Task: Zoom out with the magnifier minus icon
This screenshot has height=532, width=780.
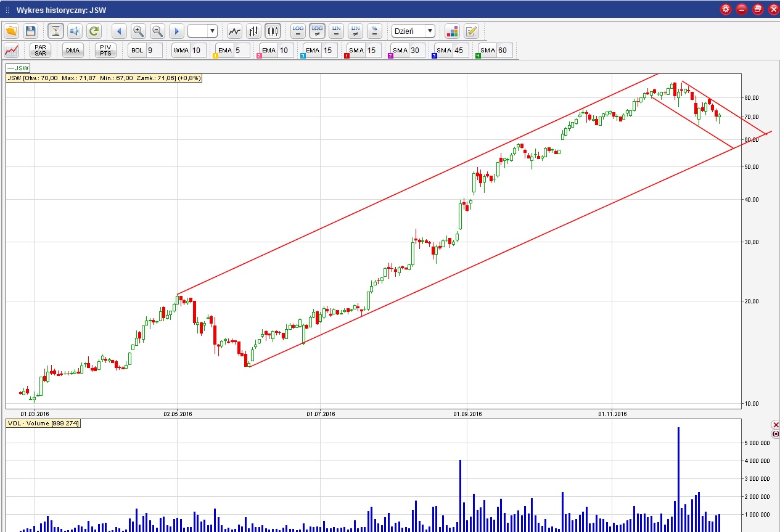Action: pyautogui.click(x=157, y=31)
